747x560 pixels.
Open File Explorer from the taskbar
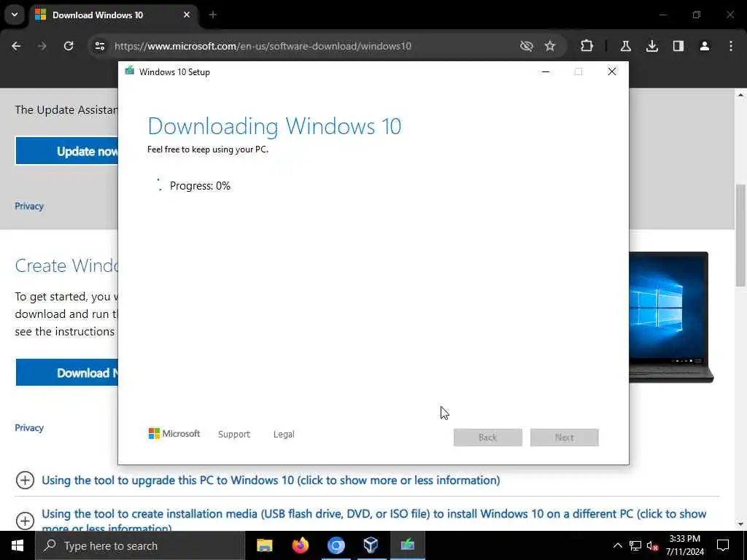(264, 545)
